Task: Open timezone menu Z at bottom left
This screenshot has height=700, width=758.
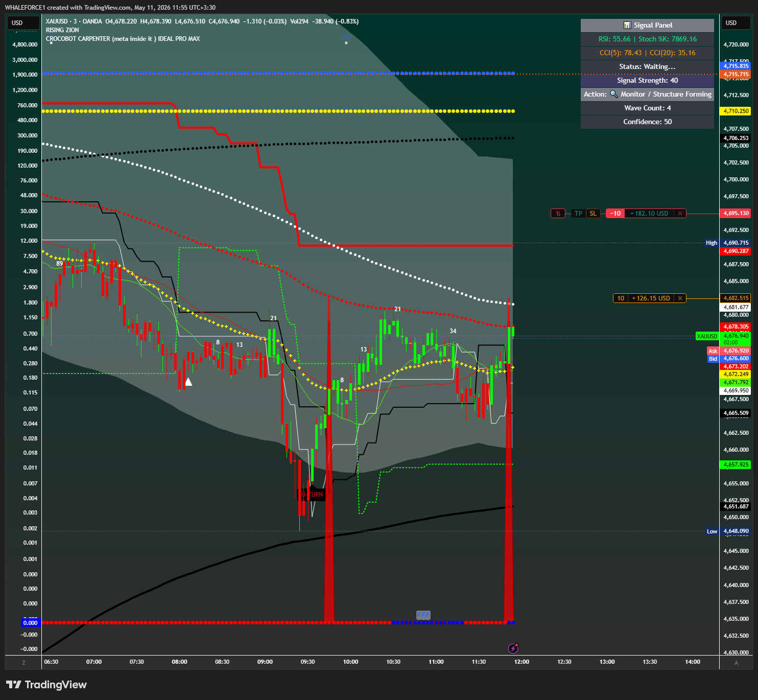Action: click(x=23, y=663)
